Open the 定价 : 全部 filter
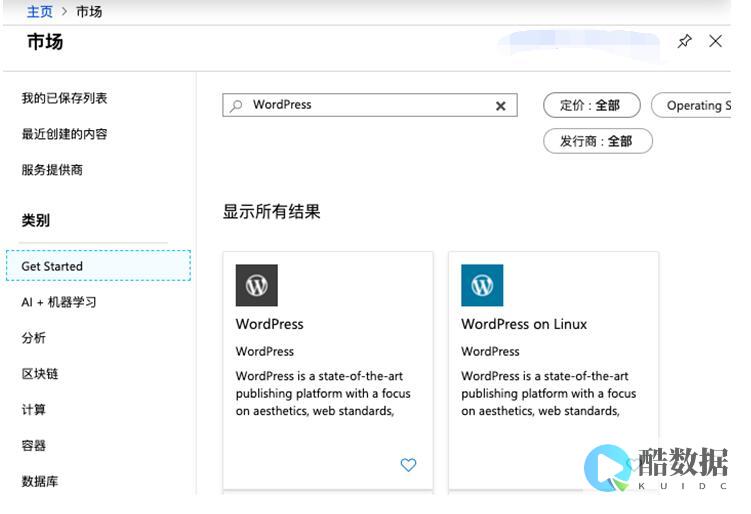 coord(592,105)
